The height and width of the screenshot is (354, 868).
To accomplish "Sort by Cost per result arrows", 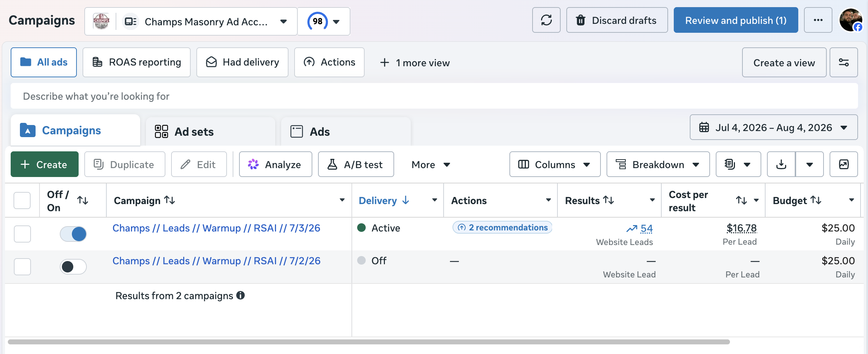I will [741, 201].
